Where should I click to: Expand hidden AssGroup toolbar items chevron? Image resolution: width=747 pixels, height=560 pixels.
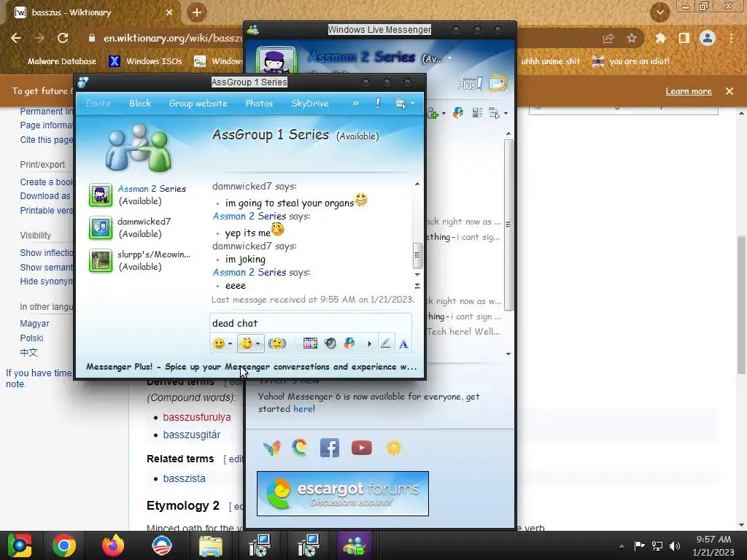(355, 103)
